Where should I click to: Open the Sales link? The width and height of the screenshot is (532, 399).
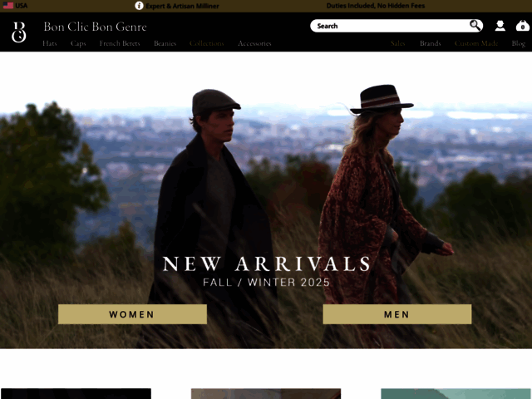pyautogui.click(x=397, y=43)
